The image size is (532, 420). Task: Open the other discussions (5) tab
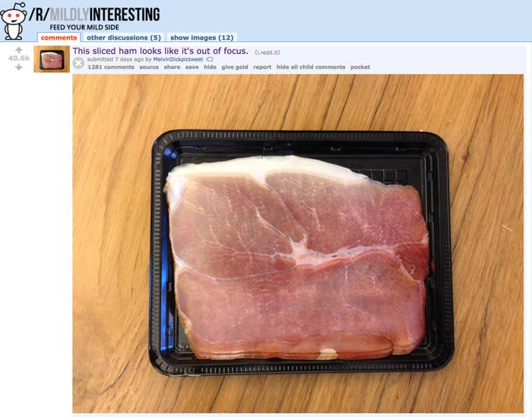(124, 37)
